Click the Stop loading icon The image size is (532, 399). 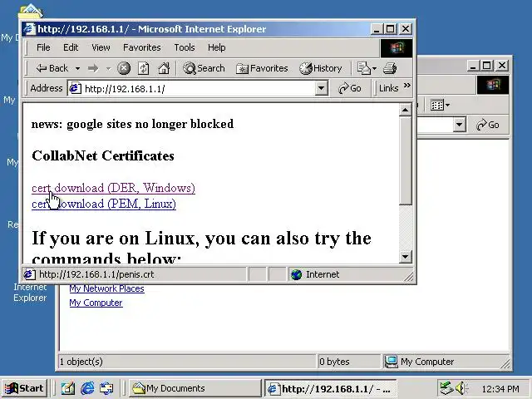(124, 68)
